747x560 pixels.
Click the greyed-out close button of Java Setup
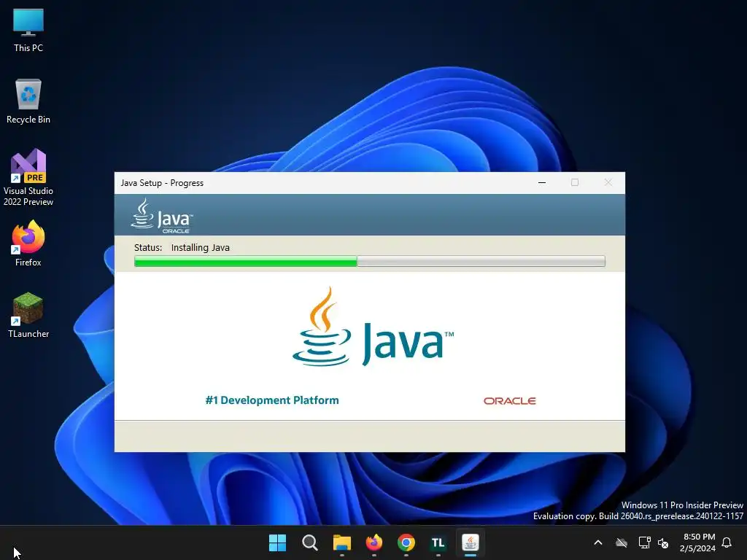[x=608, y=182]
